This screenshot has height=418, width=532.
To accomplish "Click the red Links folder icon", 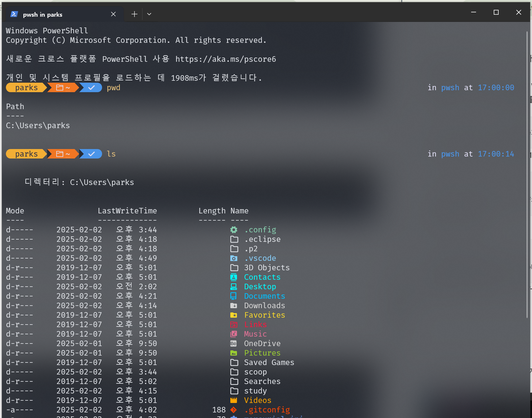I will pos(234,325).
